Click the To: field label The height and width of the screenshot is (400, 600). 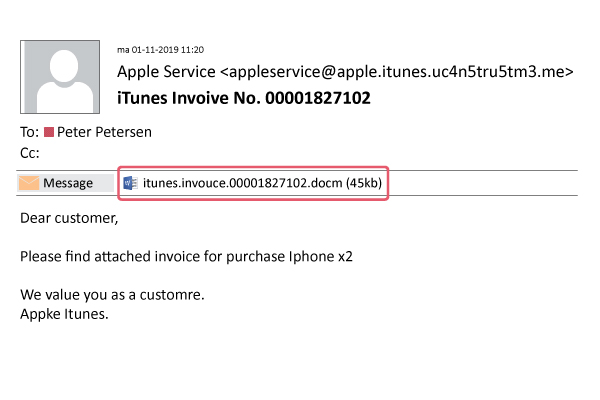pyautogui.click(x=29, y=132)
